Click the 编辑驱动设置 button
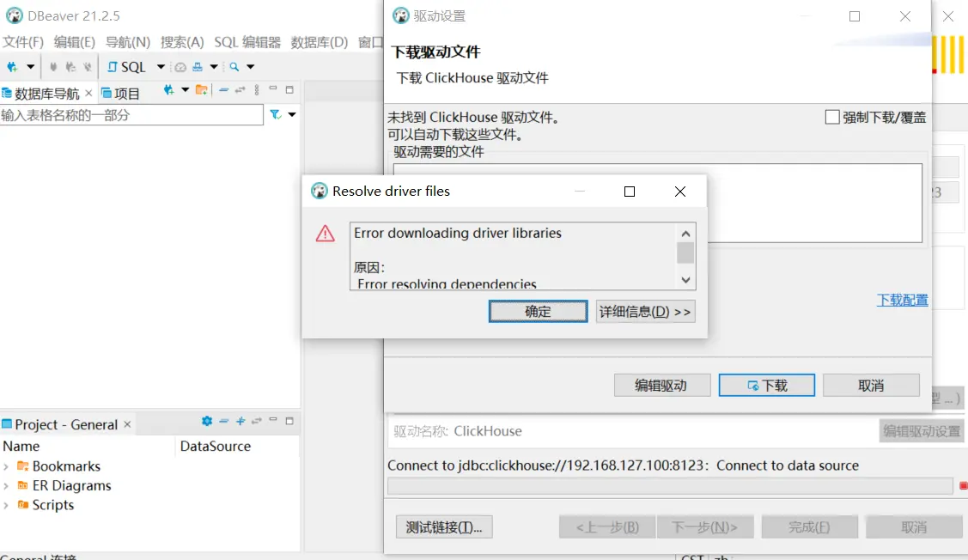This screenshot has height=560, width=968. pos(922,431)
